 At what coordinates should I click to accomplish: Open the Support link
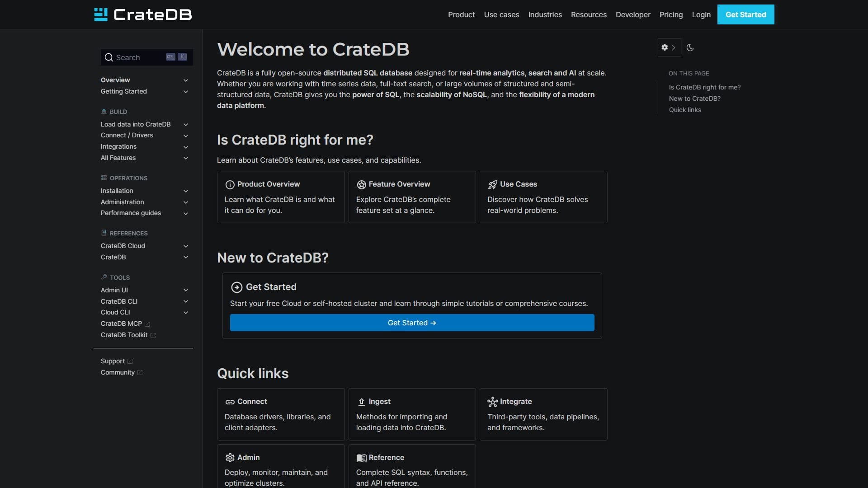[113, 361]
